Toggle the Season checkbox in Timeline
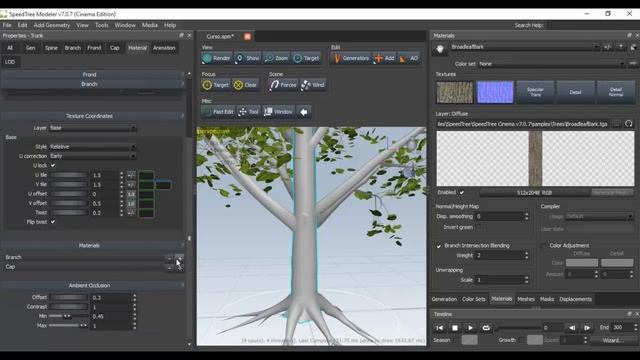This screenshot has width=640, height=360. (456, 340)
